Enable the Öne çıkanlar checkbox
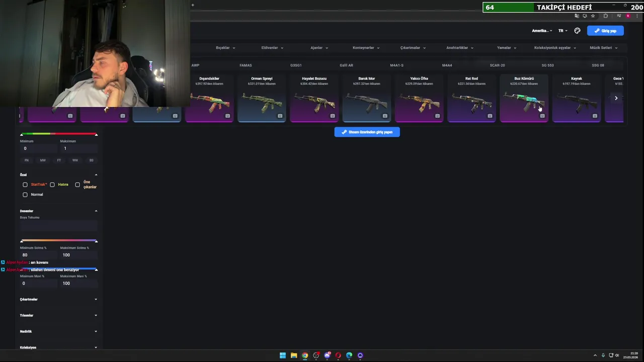The image size is (644, 362). click(77, 185)
